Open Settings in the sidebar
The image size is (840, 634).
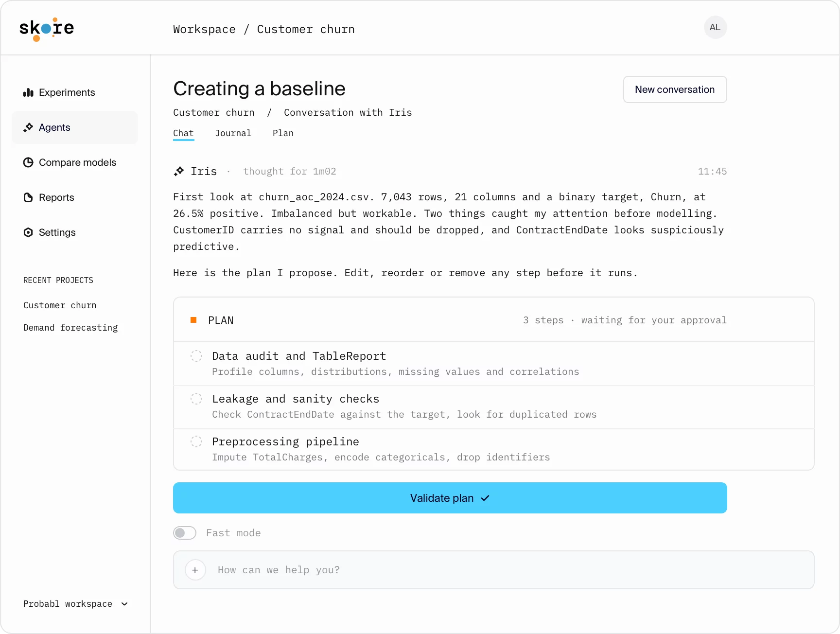click(x=75, y=232)
